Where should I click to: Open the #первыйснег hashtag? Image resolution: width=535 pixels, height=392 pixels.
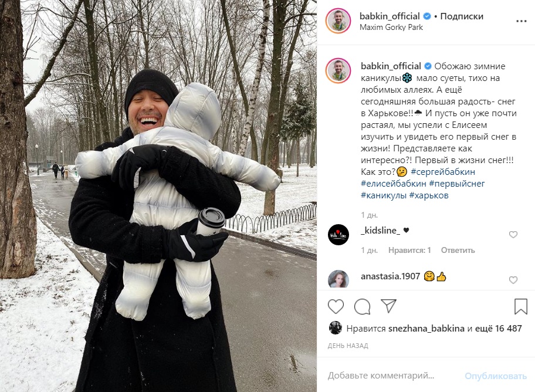coord(457,183)
